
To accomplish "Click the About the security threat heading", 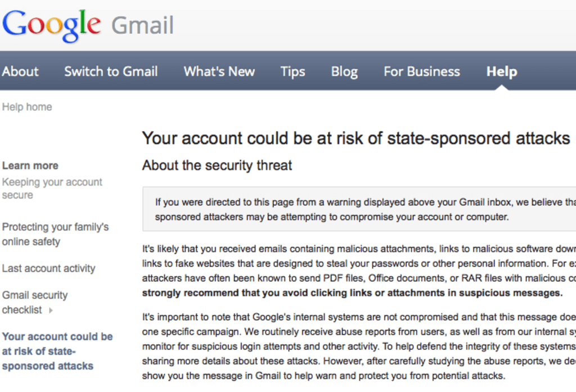I will (x=217, y=165).
